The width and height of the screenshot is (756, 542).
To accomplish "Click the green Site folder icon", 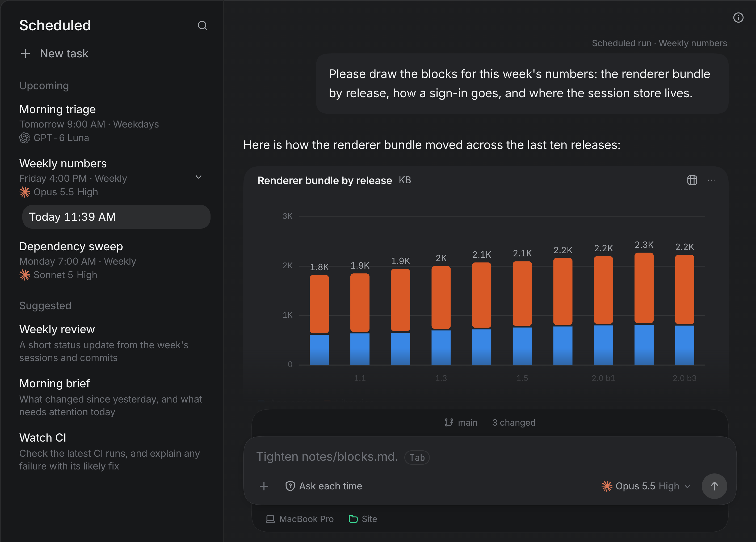I will 353,519.
